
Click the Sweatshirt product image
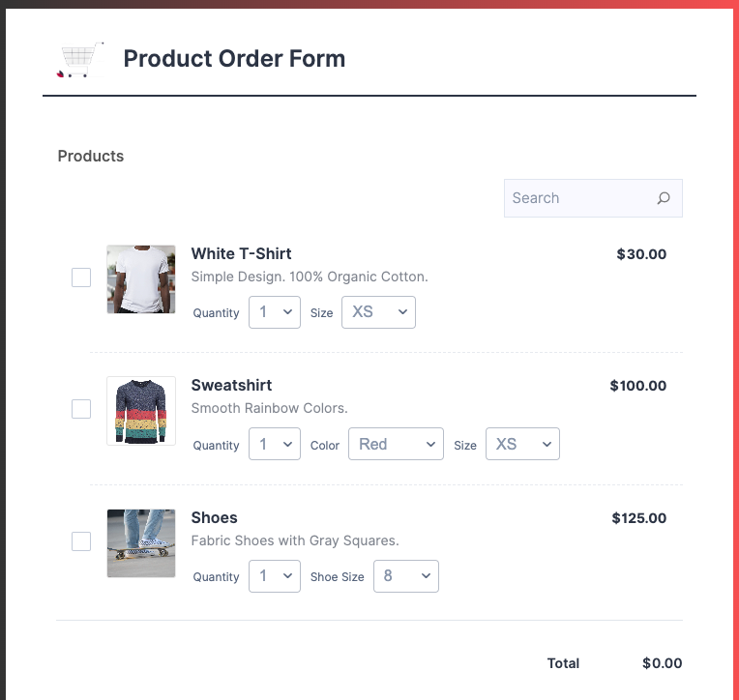click(x=141, y=411)
